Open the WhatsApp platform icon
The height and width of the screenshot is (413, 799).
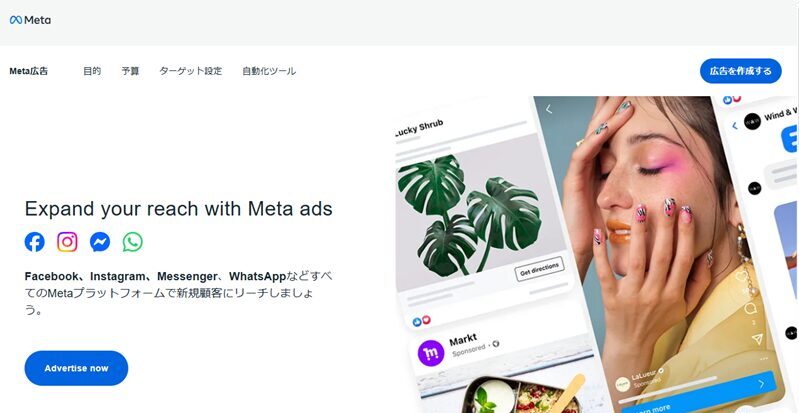tap(132, 242)
